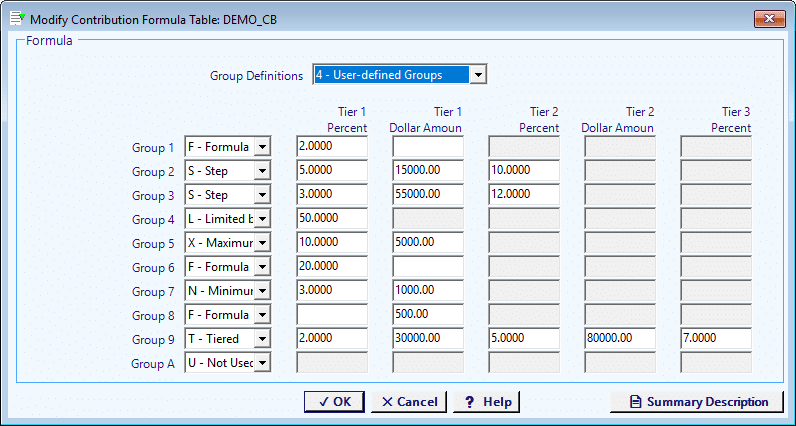Click Group 9 Tier 3 Percent field 7.0000

[716, 338]
